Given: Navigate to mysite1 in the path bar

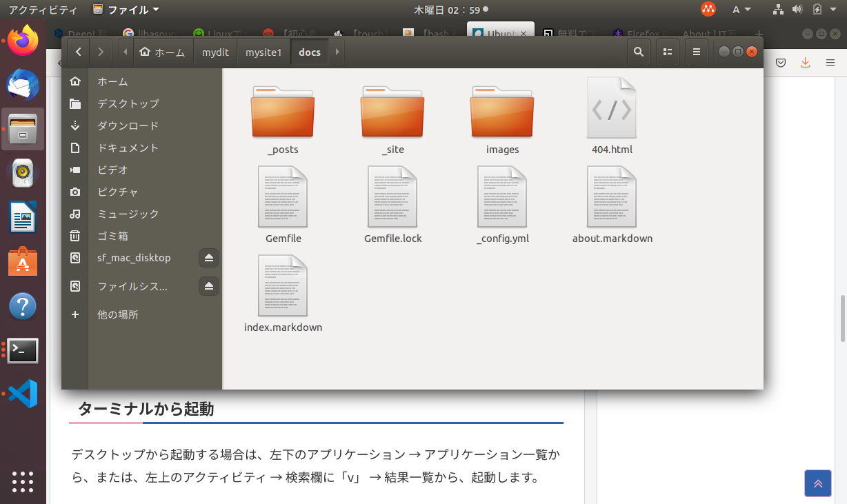Looking at the screenshot, I should (x=263, y=51).
